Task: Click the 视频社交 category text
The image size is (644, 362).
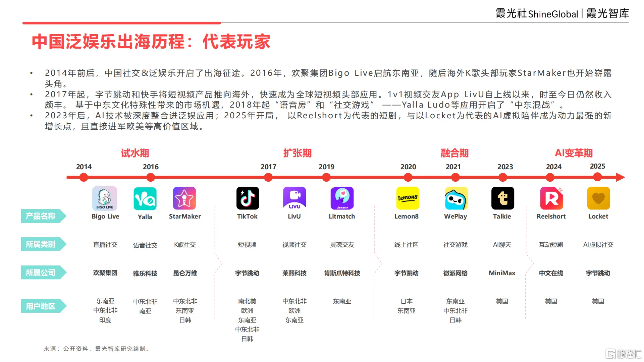Action: pyautogui.click(x=294, y=245)
